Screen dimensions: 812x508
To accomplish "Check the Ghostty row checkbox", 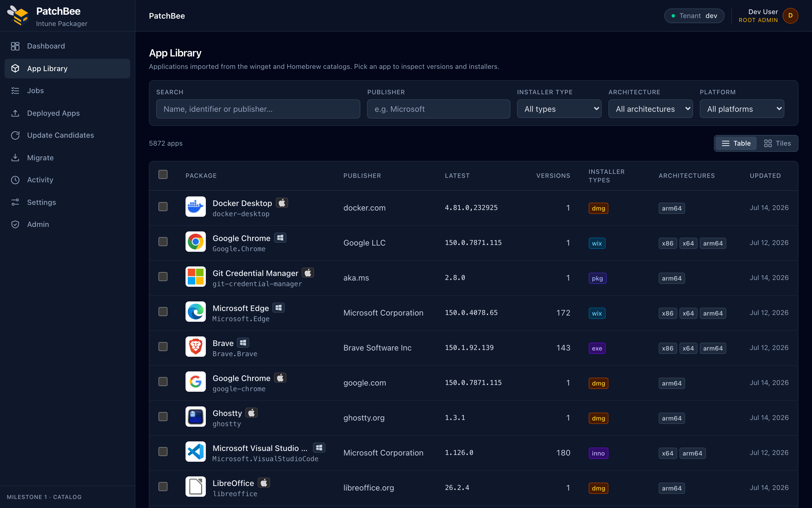I will pos(163,417).
